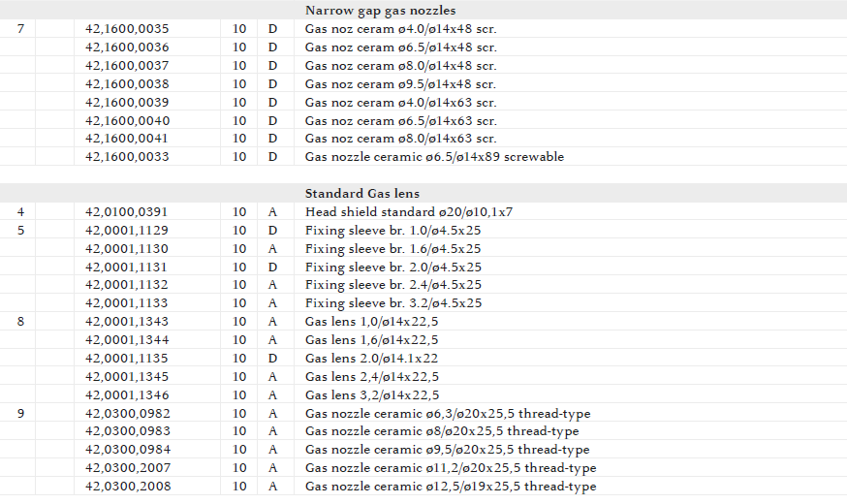Click Gas noz ceram ø9.5/ø14x48 scr.

[x=400, y=84]
